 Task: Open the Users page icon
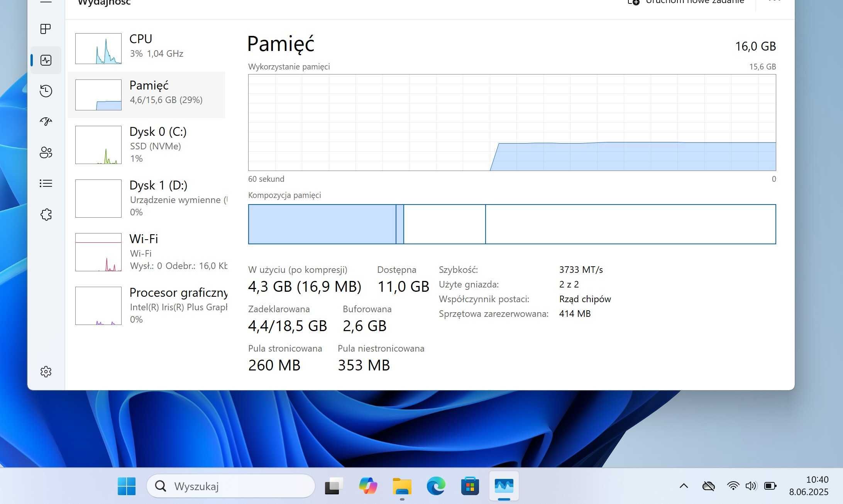point(46,152)
